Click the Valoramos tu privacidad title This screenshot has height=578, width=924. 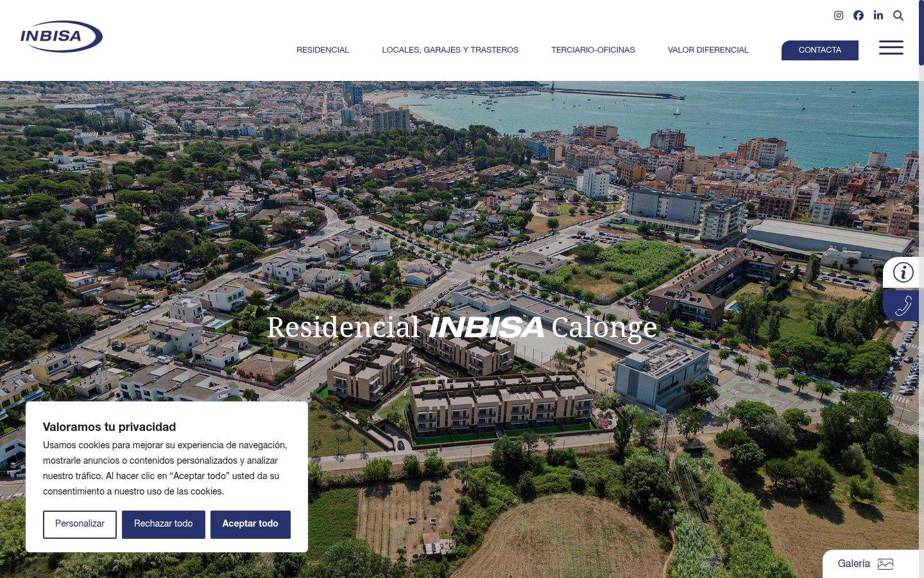point(109,427)
